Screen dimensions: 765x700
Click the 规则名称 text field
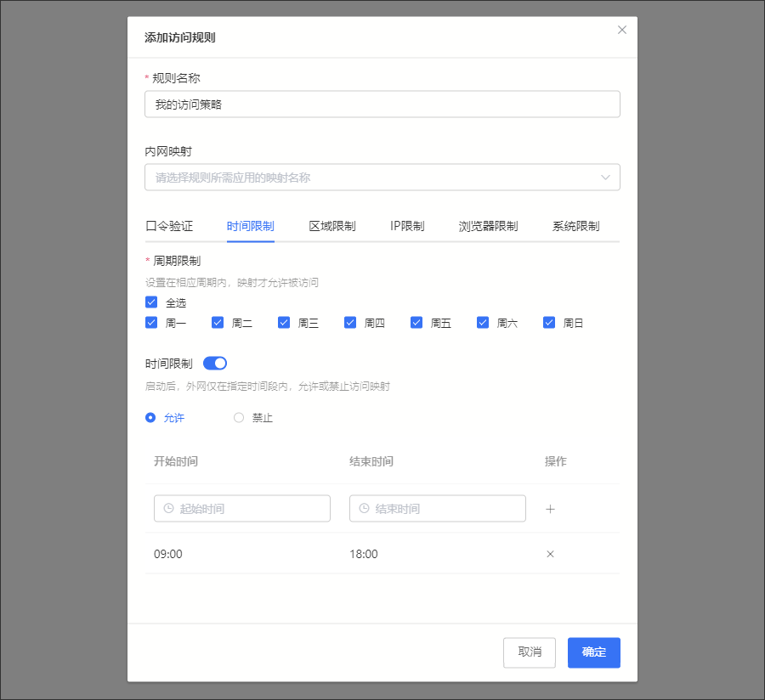coord(382,104)
